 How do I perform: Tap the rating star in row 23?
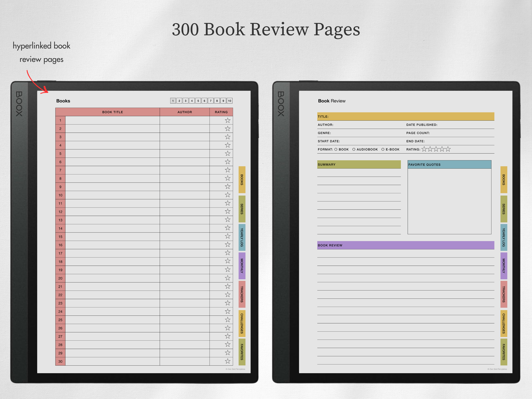(227, 303)
